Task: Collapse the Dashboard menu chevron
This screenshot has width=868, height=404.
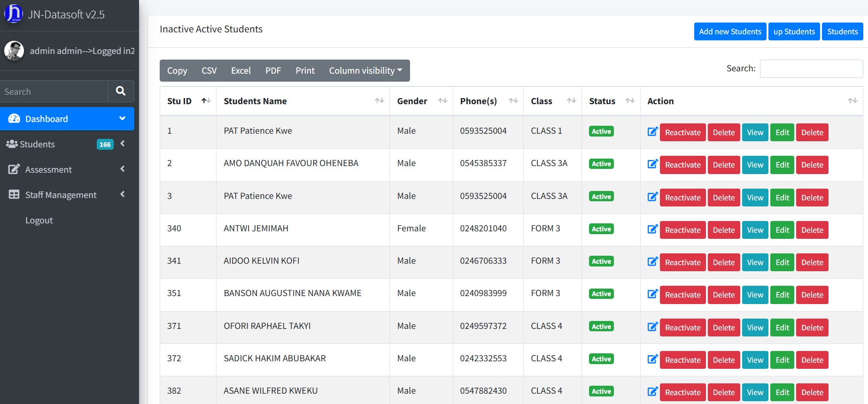Action: [x=122, y=119]
